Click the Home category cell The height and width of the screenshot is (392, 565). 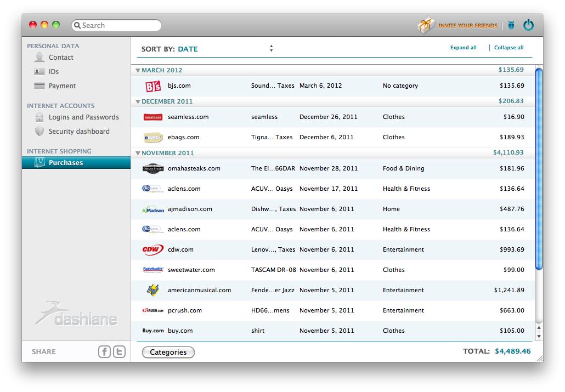tap(391, 209)
